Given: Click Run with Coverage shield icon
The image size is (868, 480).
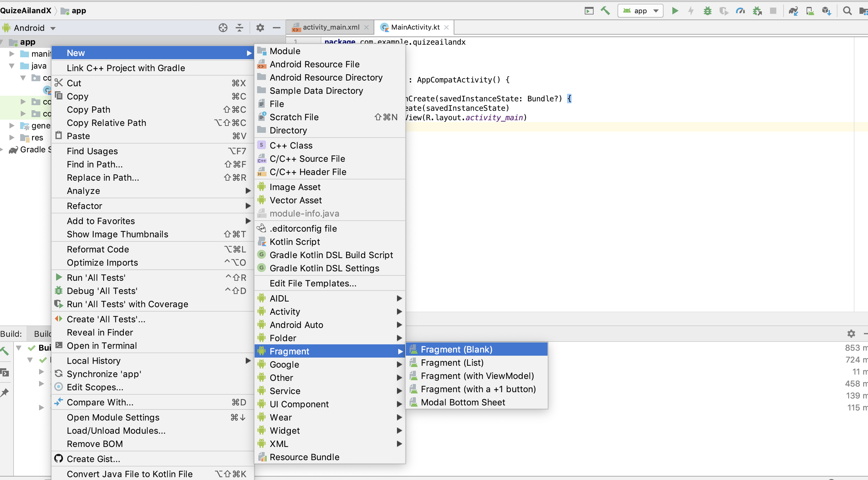Looking at the screenshot, I should click(724, 11).
